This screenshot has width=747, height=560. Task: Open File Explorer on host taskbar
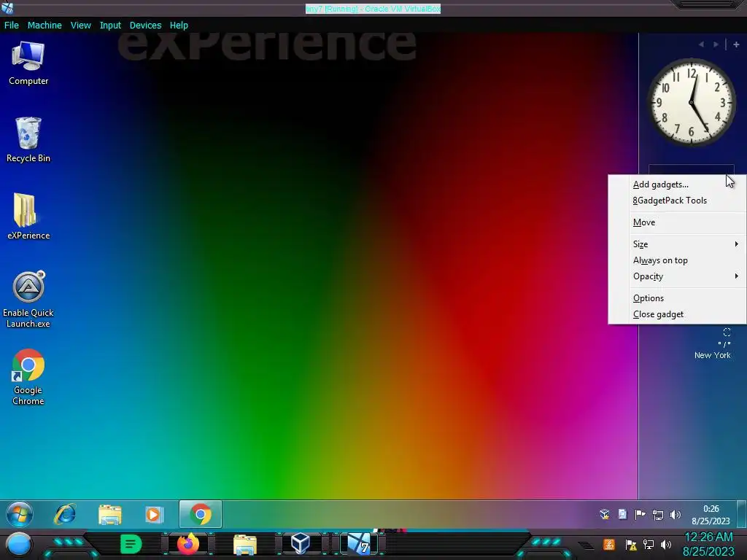tap(245, 545)
